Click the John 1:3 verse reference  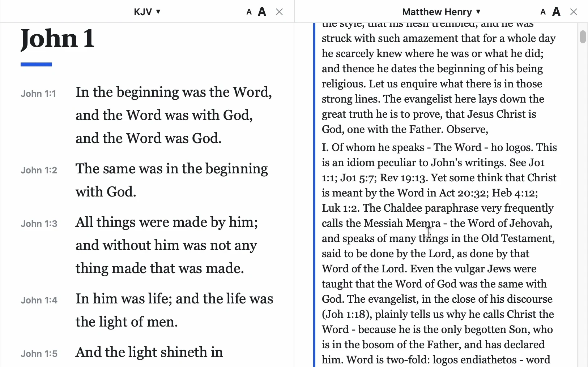click(39, 224)
